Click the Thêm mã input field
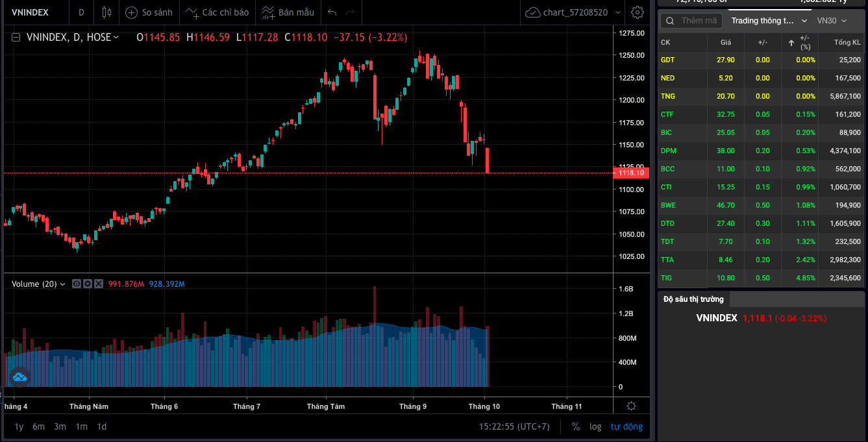This screenshot has height=442, width=868. 699,21
